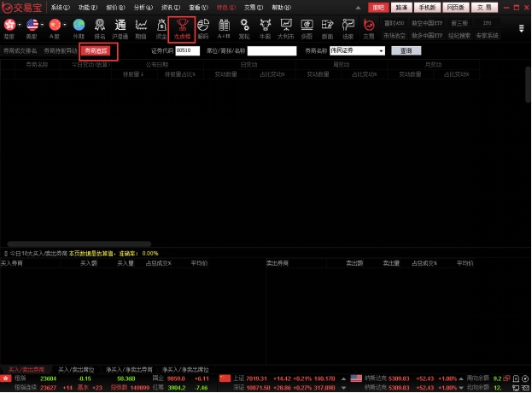Open the 龙虎榜 trophy icon
The height and width of the screenshot is (393, 532).
[181, 28]
